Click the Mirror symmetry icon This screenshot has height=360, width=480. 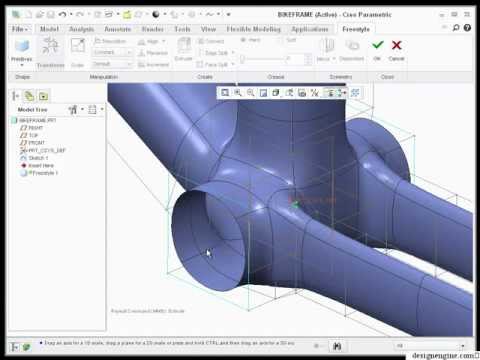pos(328,46)
